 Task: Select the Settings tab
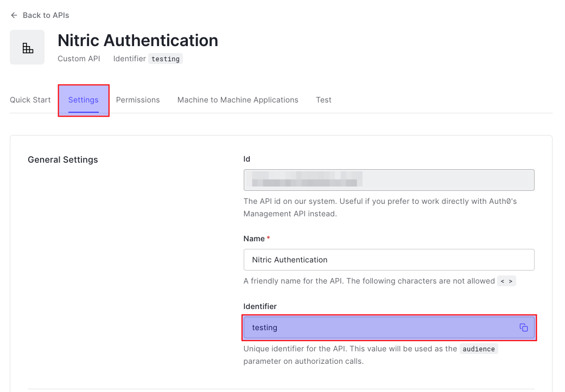84,100
